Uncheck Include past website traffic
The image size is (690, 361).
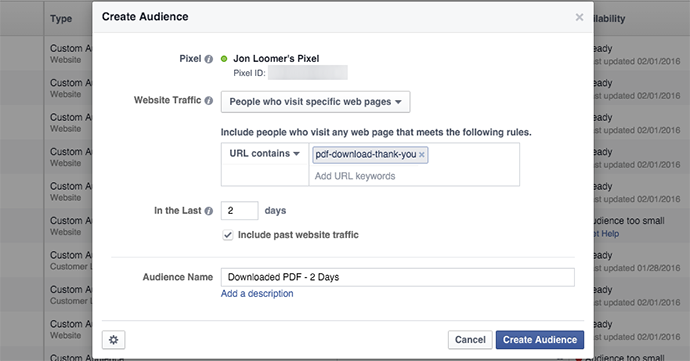coord(228,235)
